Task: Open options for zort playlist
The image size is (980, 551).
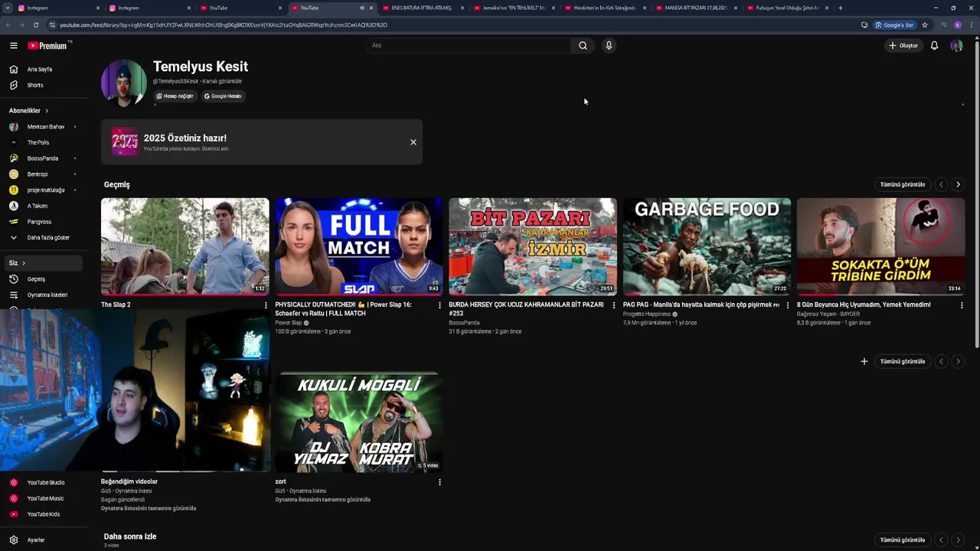Action: pos(439,482)
